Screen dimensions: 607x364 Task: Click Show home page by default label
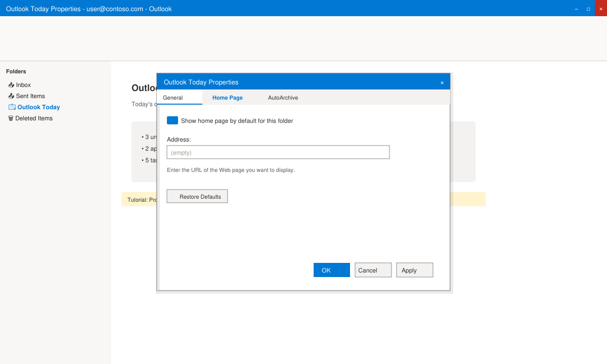(237, 121)
